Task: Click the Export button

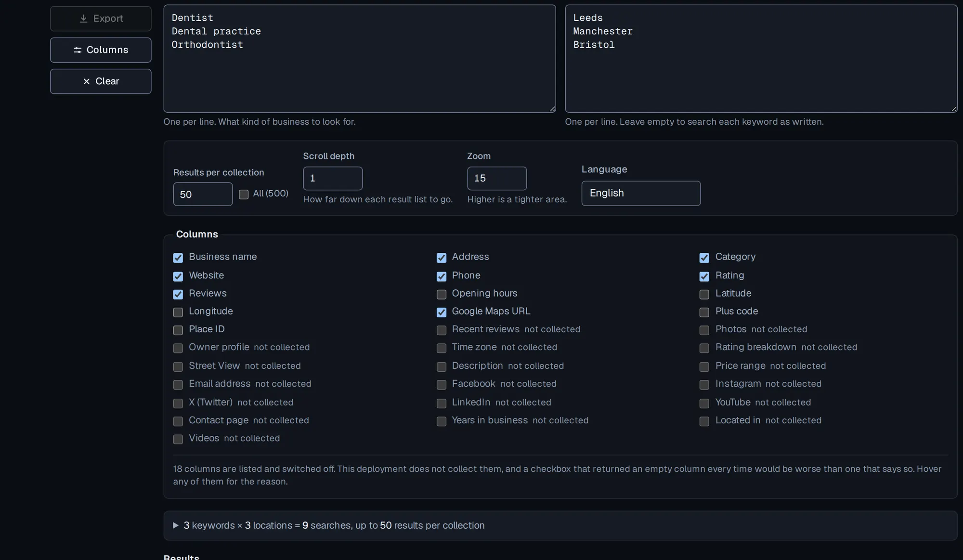Action: (x=101, y=19)
